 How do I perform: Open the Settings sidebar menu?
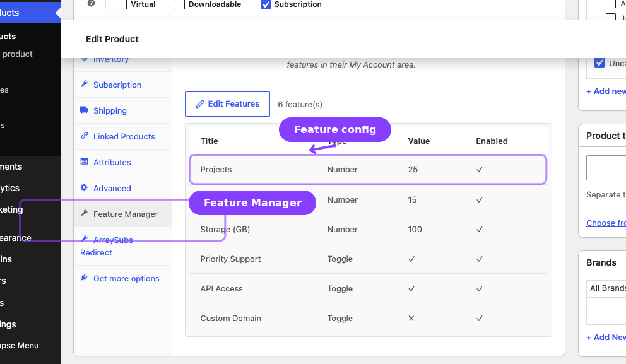point(8,324)
